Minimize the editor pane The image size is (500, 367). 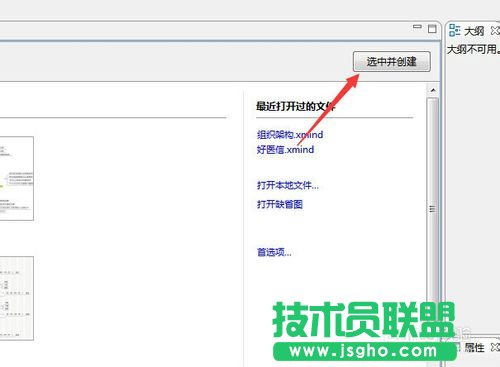(417, 27)
